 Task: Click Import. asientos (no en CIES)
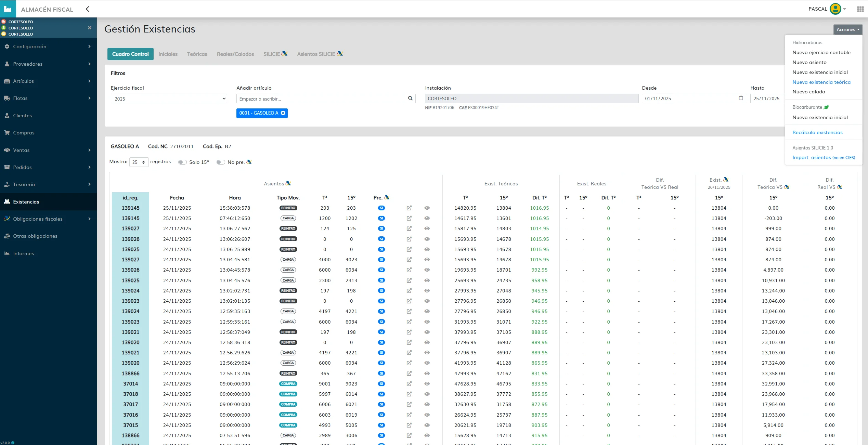pyautogui.click(x=824, y=157)
